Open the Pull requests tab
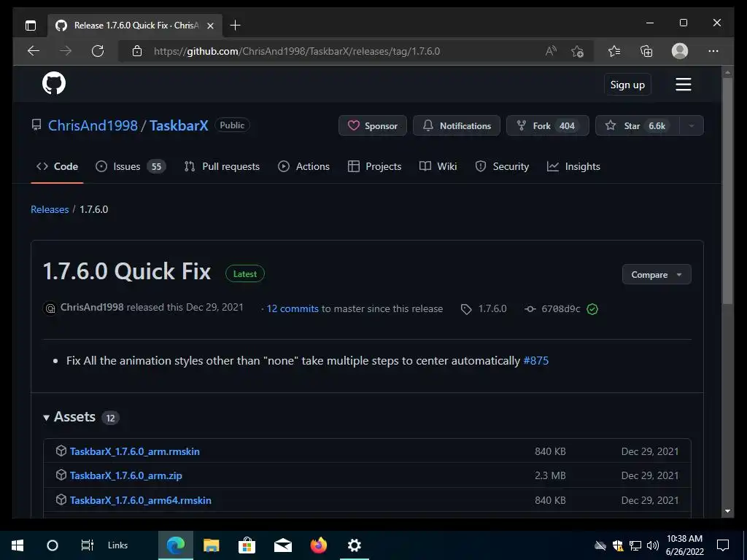Viewport: 747px width, 560px height. pos(222,166)
